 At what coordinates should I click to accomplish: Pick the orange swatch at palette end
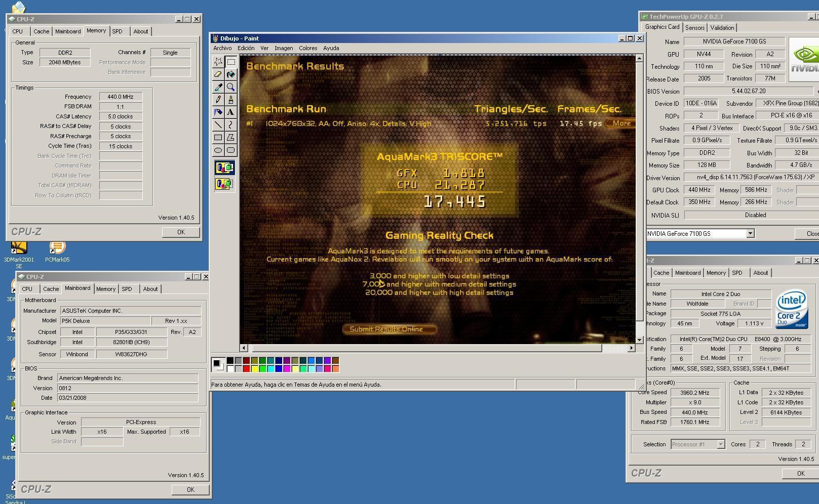pos(335,369)
